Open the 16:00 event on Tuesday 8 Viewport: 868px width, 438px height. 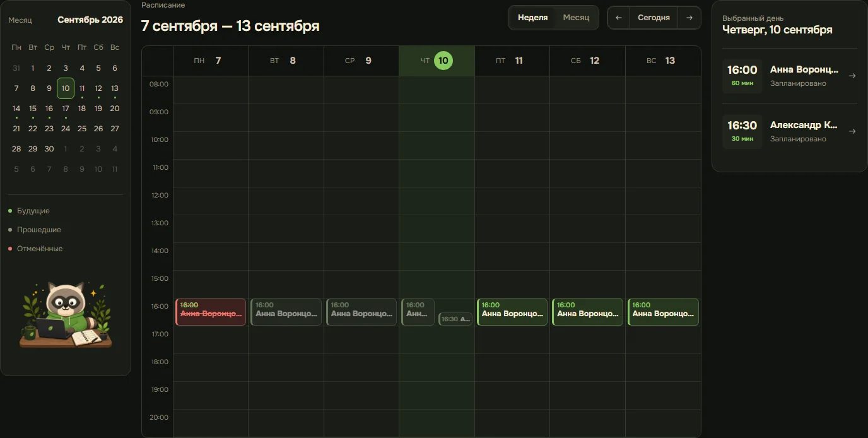[x=286, y=312]
